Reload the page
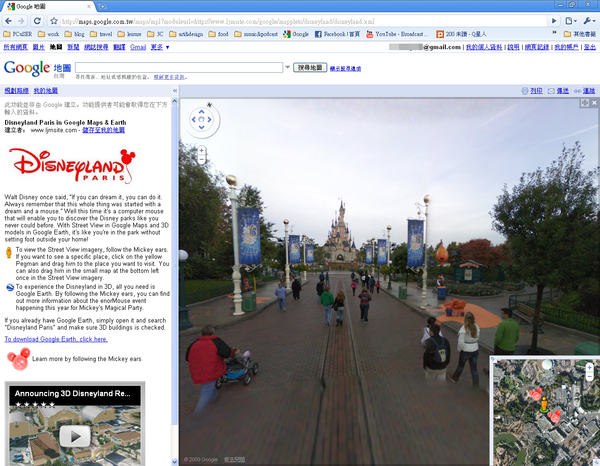 coord(37,21)
